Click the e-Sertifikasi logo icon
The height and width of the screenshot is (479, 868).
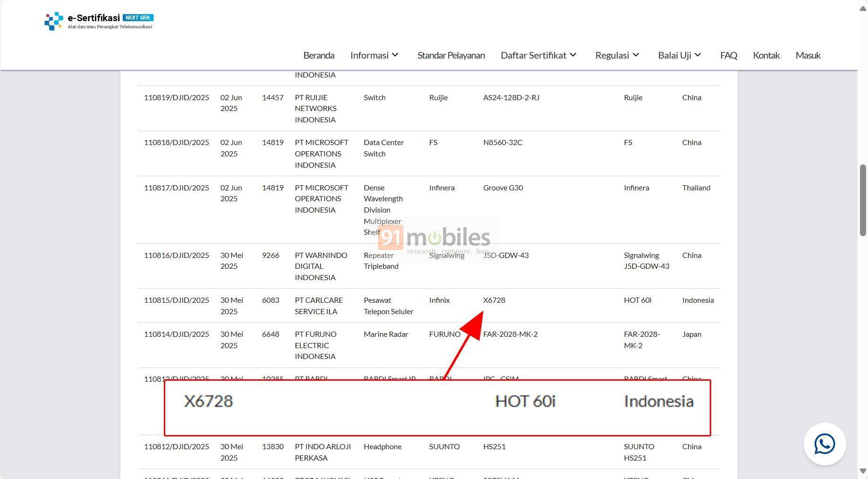pos(53,21)
